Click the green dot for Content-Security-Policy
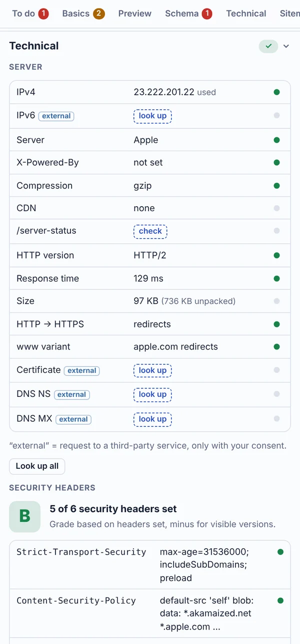This screenshot has height=644, width=300. click(x=280, y=601)
